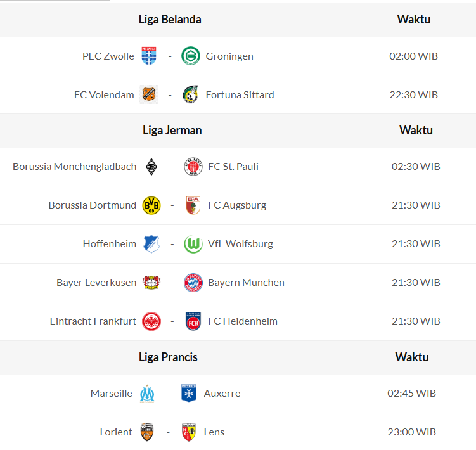Click Borussia Monchengladbach diamond logo

click(x=151, y=167)
